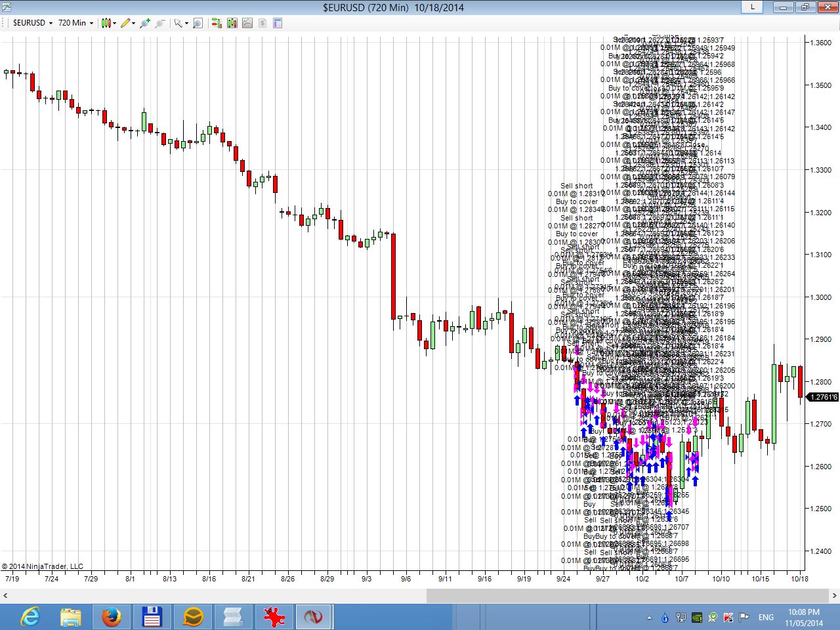Click the NVIDIA tray icon

pos(697,618)
